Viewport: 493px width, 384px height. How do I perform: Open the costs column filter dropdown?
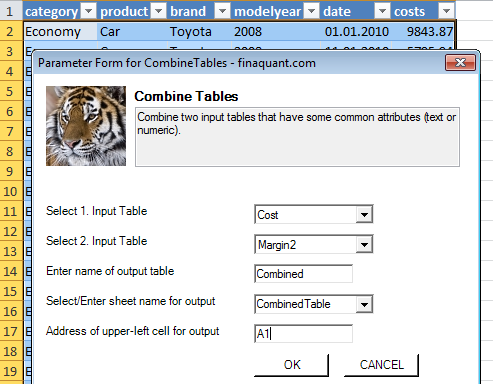coord(446,12)
